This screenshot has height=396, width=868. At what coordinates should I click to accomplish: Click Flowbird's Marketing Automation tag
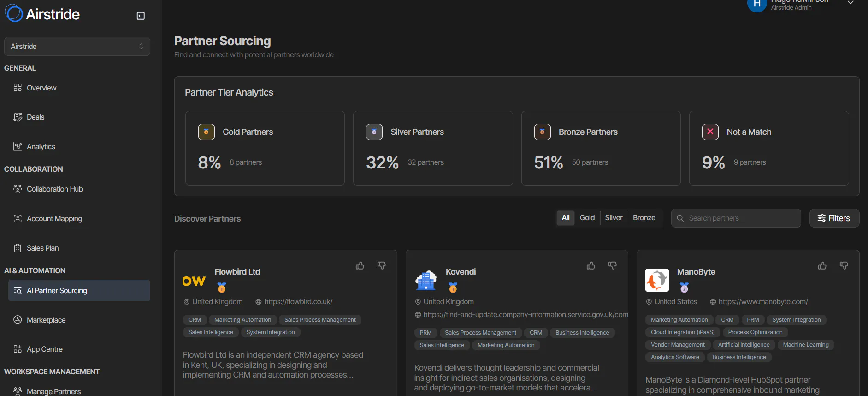242,320
